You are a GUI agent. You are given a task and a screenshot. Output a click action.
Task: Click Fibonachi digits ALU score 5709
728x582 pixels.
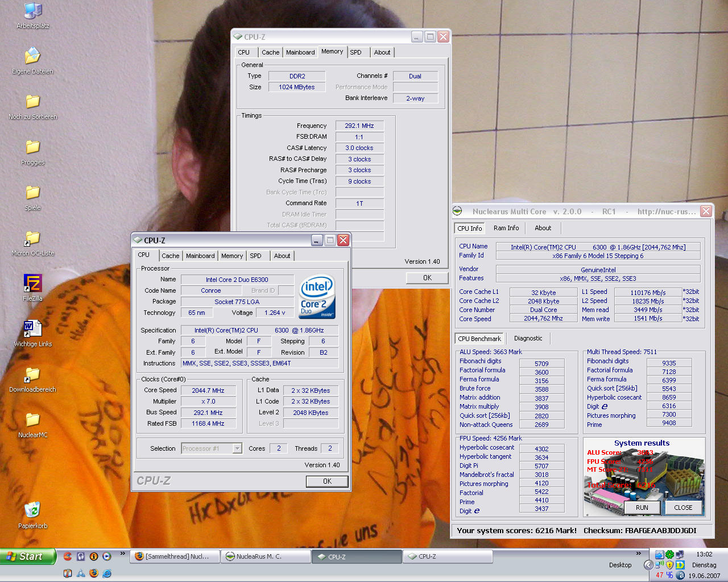coord(541,363)
